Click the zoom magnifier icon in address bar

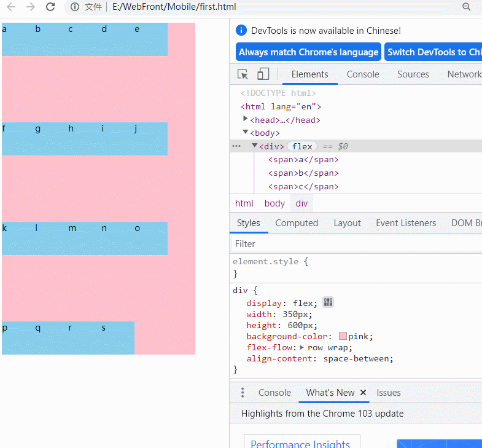click(x=466, y=7)
